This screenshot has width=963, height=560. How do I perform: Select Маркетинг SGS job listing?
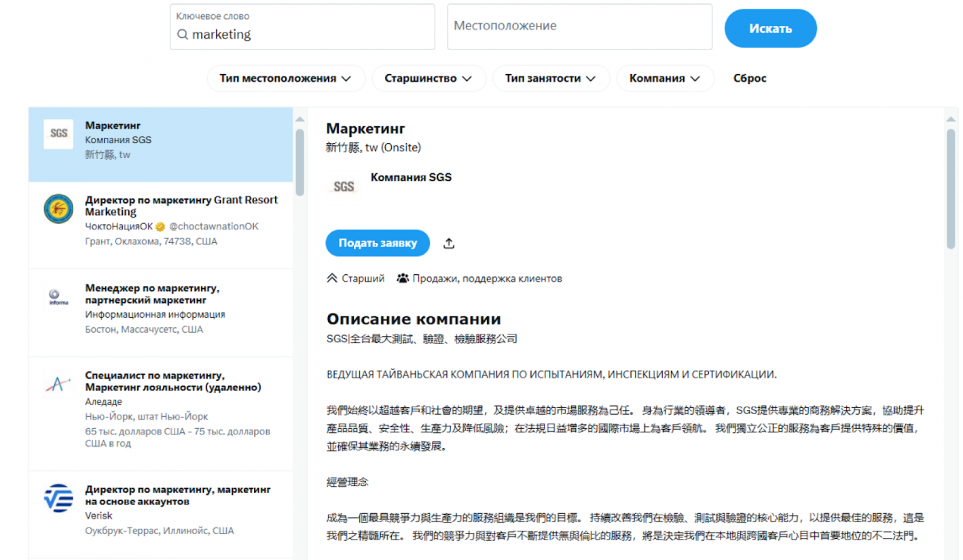(x=160, y=145)
